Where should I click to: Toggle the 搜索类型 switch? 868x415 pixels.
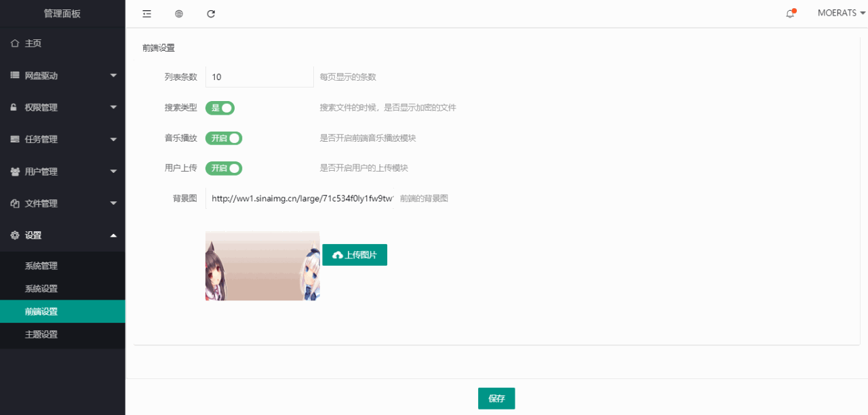tap(220, 108)
